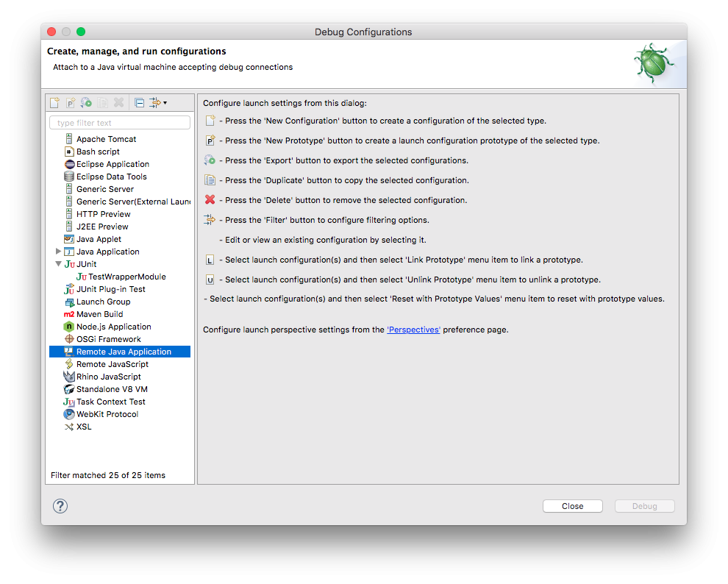
Task: Choose the Remote Java Application entry
Action: (x=124, y=352)
